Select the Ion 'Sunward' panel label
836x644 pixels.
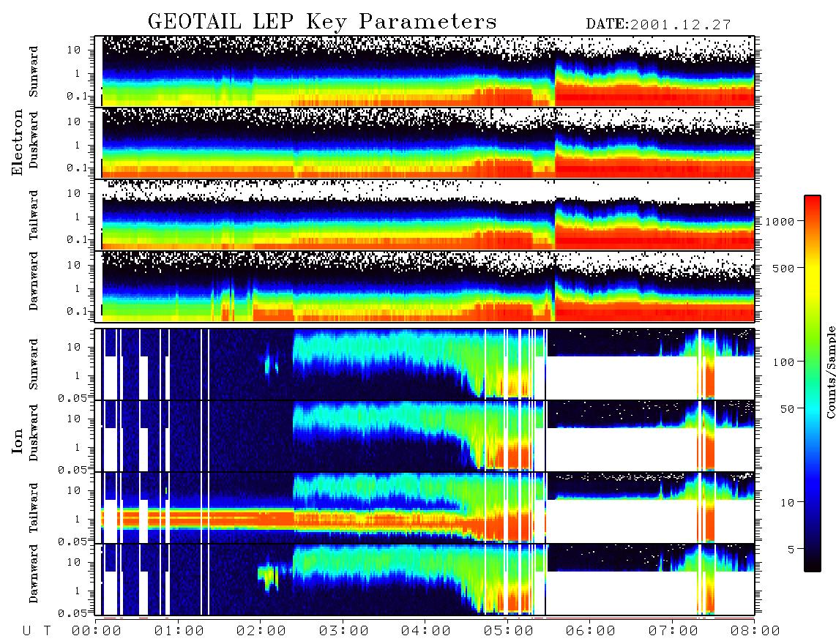34,364
